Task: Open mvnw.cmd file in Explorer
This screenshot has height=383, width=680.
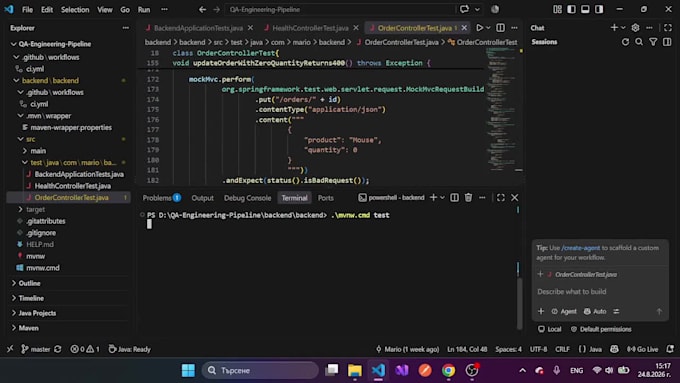Action: pos(42,268)
